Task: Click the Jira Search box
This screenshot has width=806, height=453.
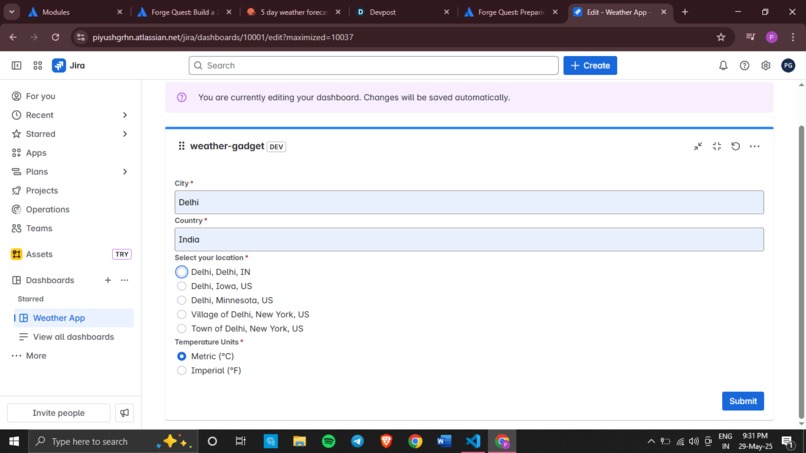Action: coord(374,65)
